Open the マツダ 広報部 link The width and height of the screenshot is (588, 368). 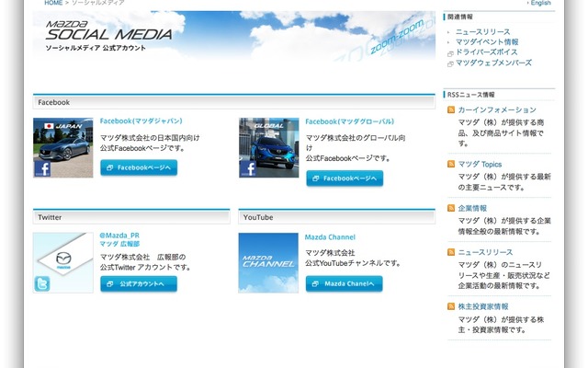coord(119,244)
